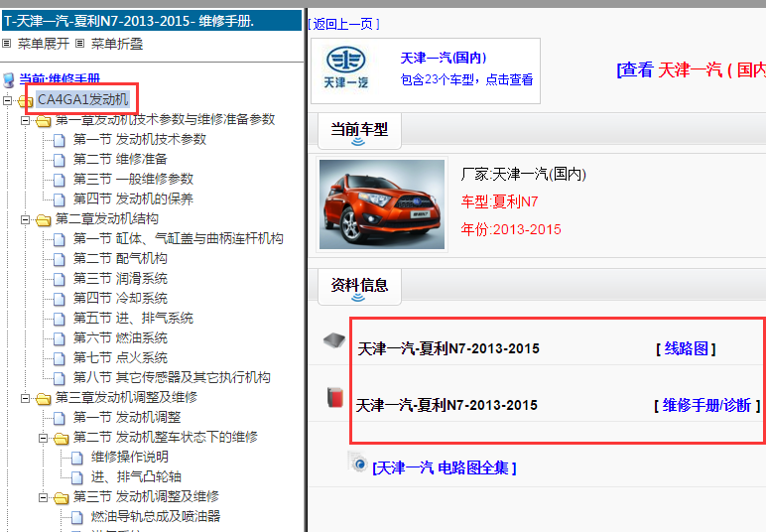
Task: Click the text 年份:2013-2015
Action: [511, 229]
